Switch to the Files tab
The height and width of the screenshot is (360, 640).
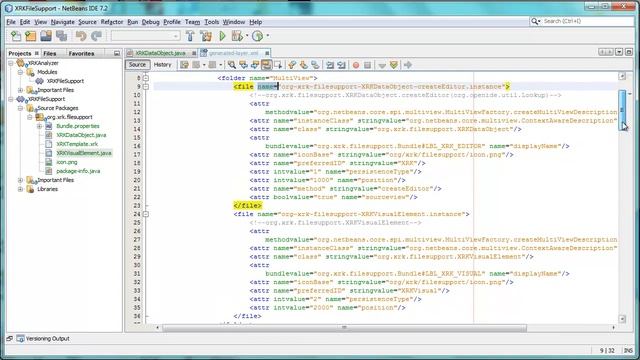[x=50, y=53]
